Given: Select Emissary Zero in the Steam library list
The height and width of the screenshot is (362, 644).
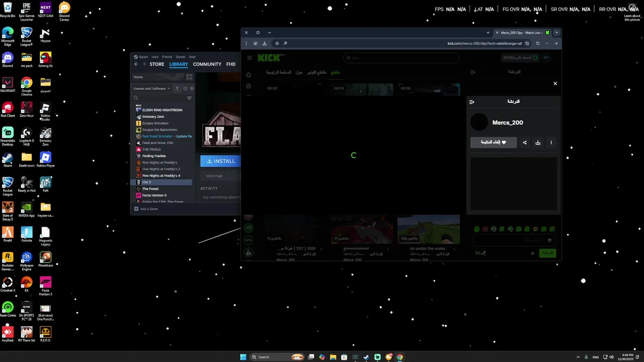Looking at the screenshot, I should 153,117.
